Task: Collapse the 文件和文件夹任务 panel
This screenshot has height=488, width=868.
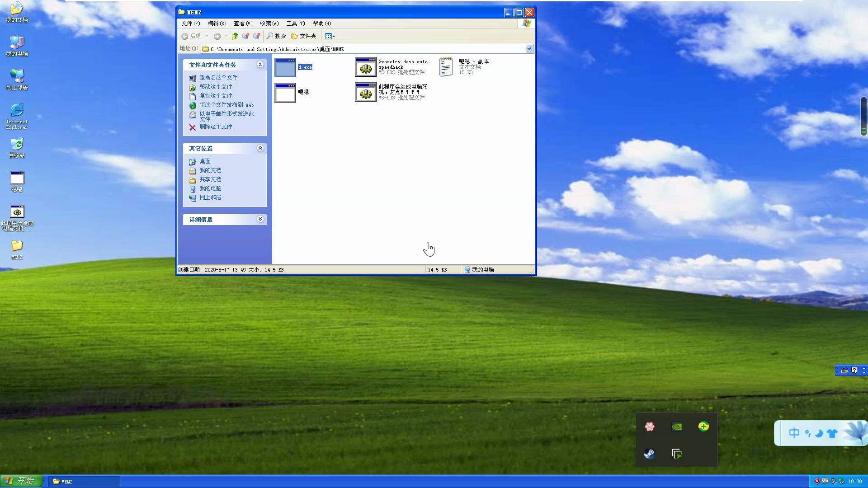Action: pos(260,65)
